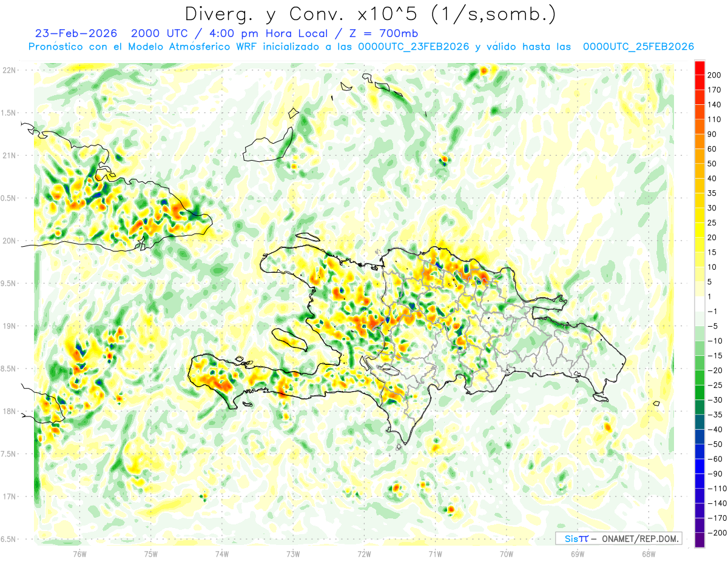Click the '72W' longitude label

point(364,553)
